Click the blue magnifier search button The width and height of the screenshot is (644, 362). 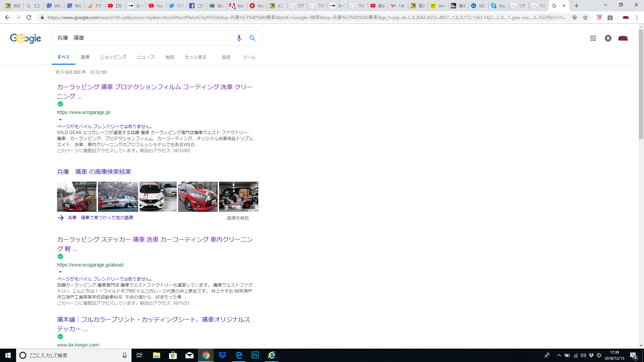coord(252,38)
